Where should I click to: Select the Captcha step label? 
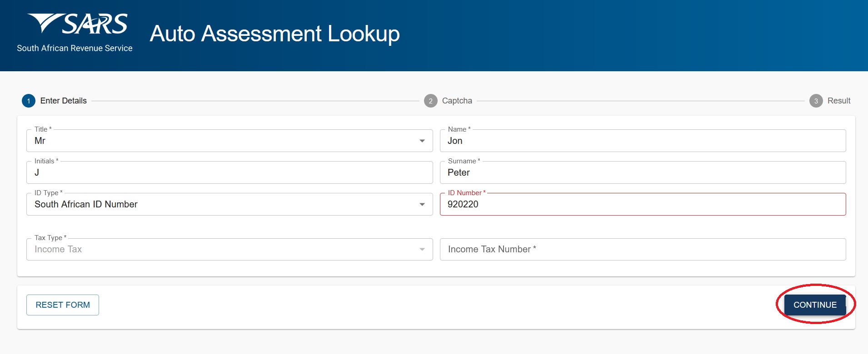[x=457, y=101]
